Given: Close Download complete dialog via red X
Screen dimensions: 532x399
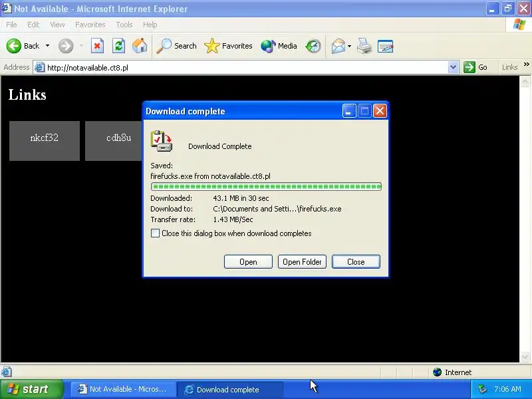Looking at the screenshot, I should pyautogui.click(x=380, y=111).
